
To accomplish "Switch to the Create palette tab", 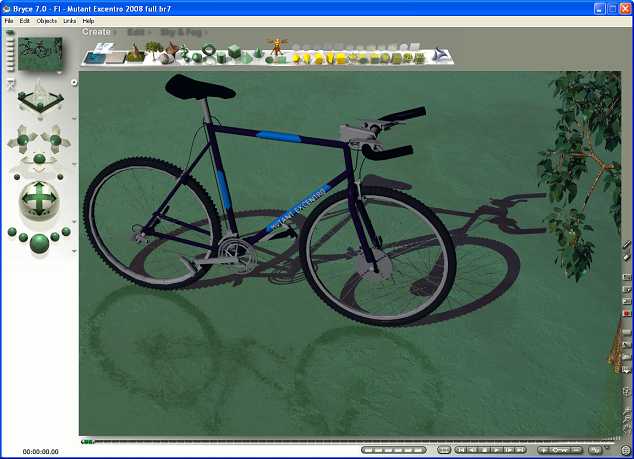I will 96,32.
